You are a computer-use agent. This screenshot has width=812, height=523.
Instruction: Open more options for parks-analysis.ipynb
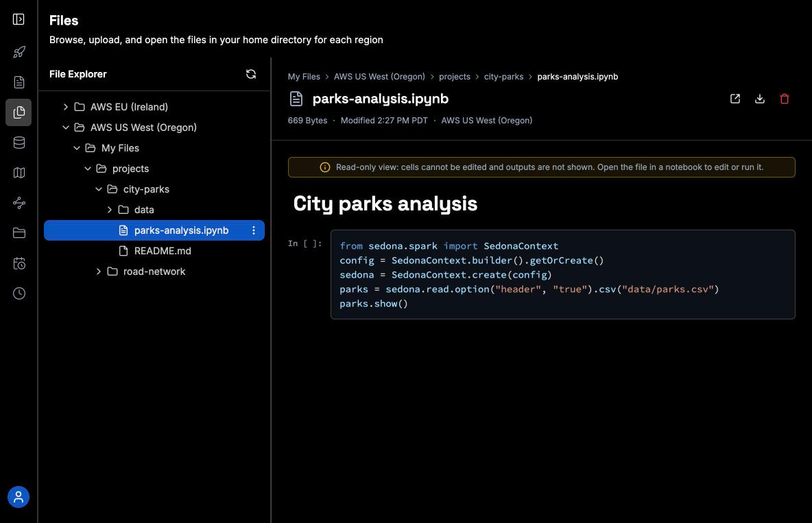pyautogui.click(x=254, y=230)
